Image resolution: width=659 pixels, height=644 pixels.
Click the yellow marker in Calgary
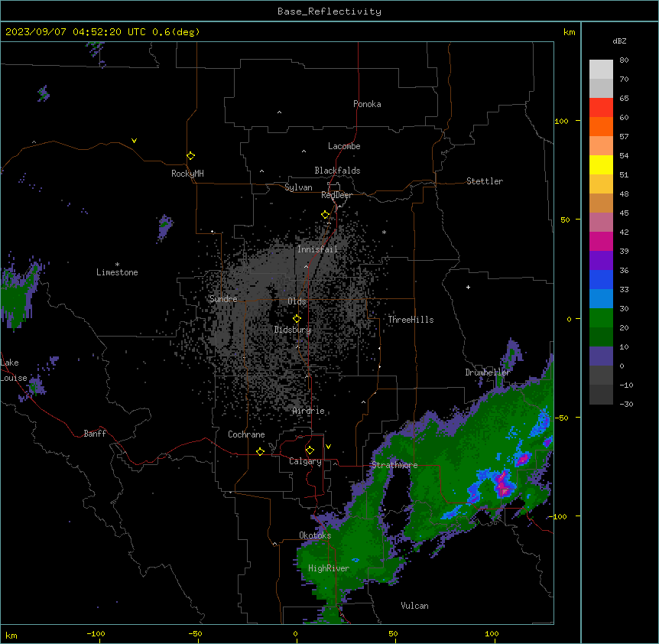coord(310,450)
